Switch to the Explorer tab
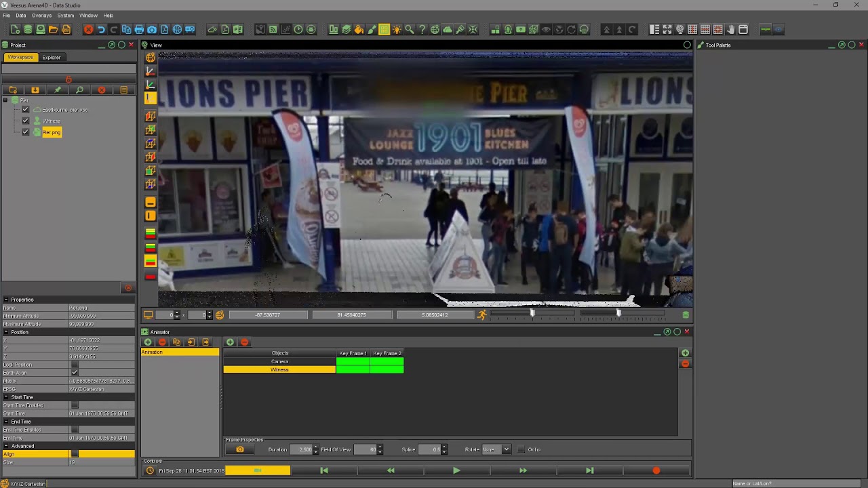 (x=52, y=58)
